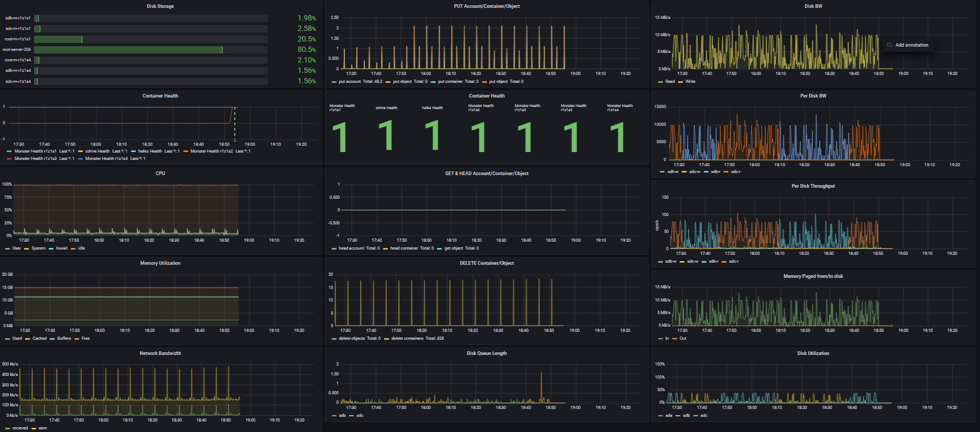Click the root-server-206 disk usage bar
This screenshot has width=980, height=432.
pos(128,50)
